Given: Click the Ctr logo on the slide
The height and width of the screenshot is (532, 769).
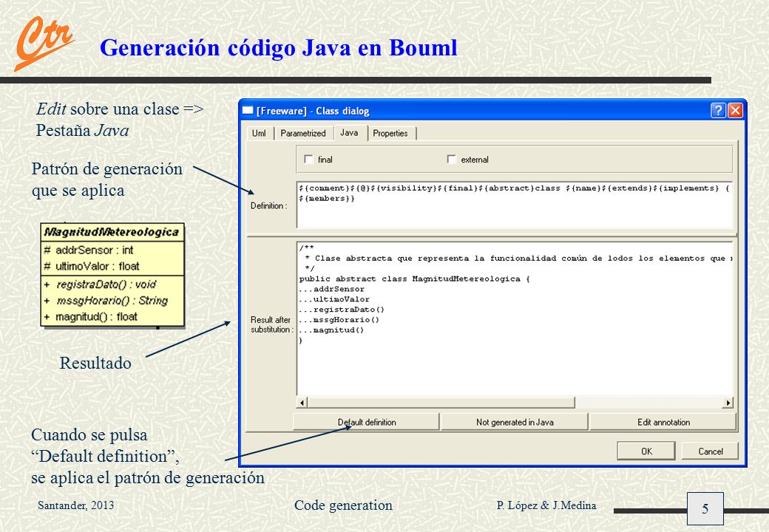Looking at the screenshot, I should tap(43, 43).
